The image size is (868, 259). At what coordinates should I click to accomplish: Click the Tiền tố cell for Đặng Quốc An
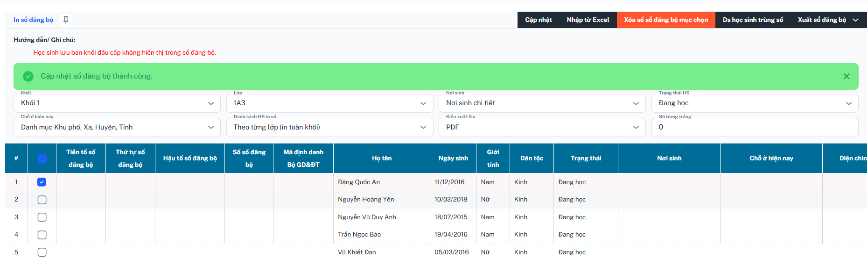click(x=81, y=182)
